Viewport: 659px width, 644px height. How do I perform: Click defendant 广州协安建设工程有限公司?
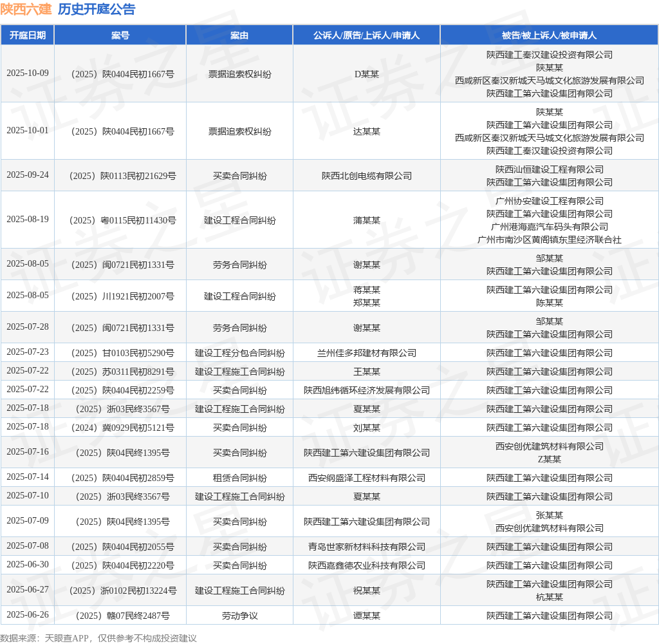click(550, 201)
